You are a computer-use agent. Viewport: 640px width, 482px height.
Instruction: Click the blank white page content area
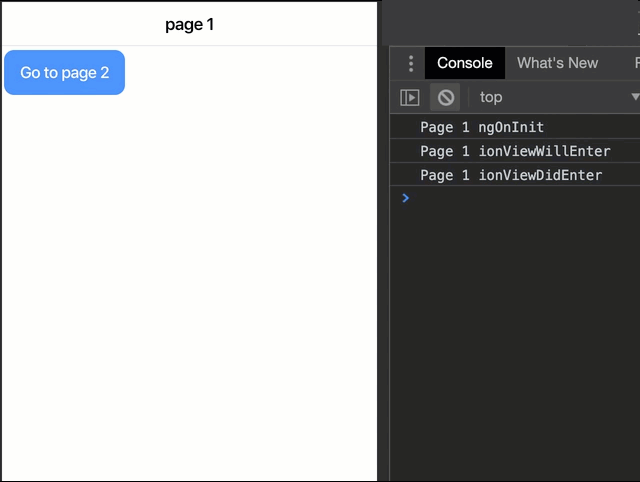click(190, 280)
